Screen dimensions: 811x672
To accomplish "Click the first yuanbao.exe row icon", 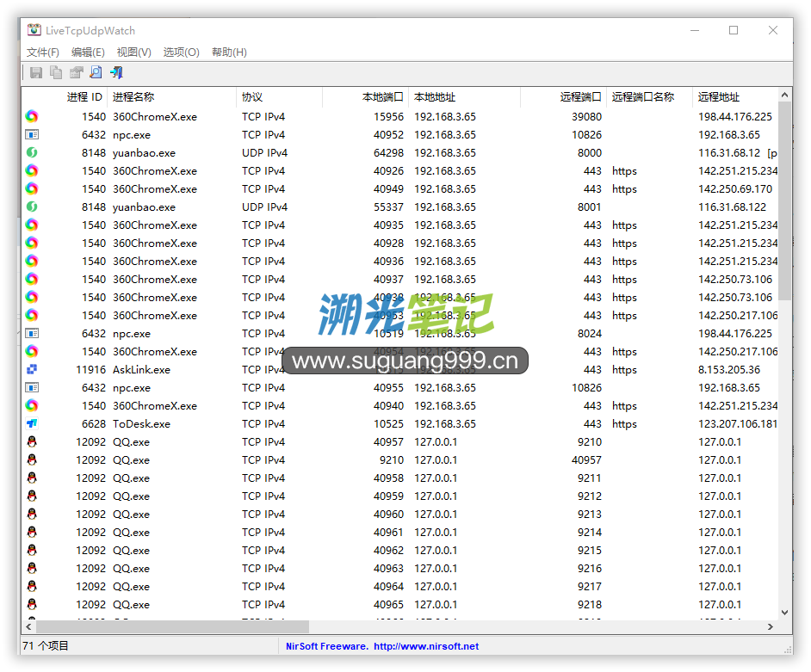I will point(32,153).
